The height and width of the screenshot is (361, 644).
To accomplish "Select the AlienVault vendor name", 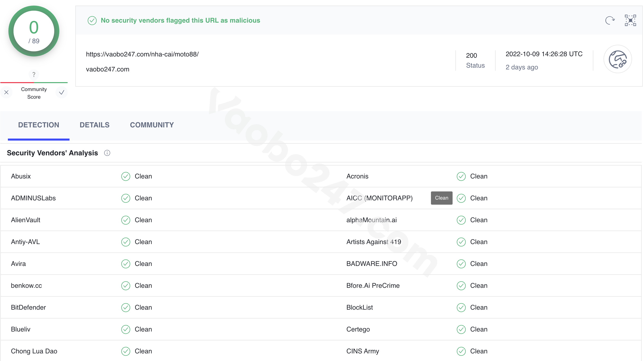I will point(26,220).
